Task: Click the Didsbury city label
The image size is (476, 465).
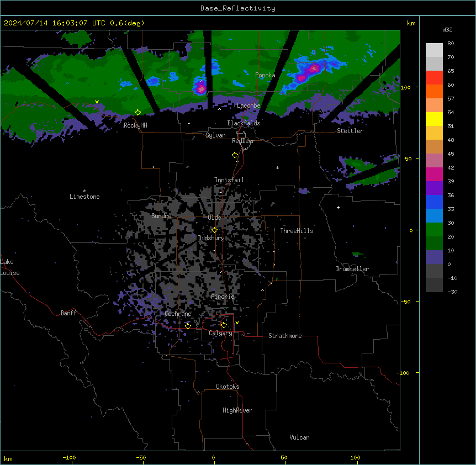Action: (x=211, y=238)
